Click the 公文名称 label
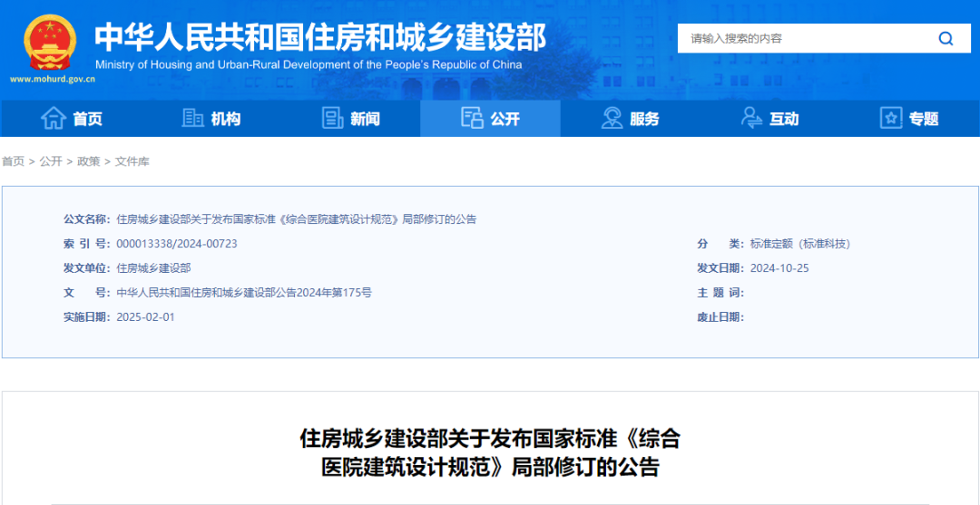Screen dimensions: 980x505 pyautogui.click(x=87, y=219)
